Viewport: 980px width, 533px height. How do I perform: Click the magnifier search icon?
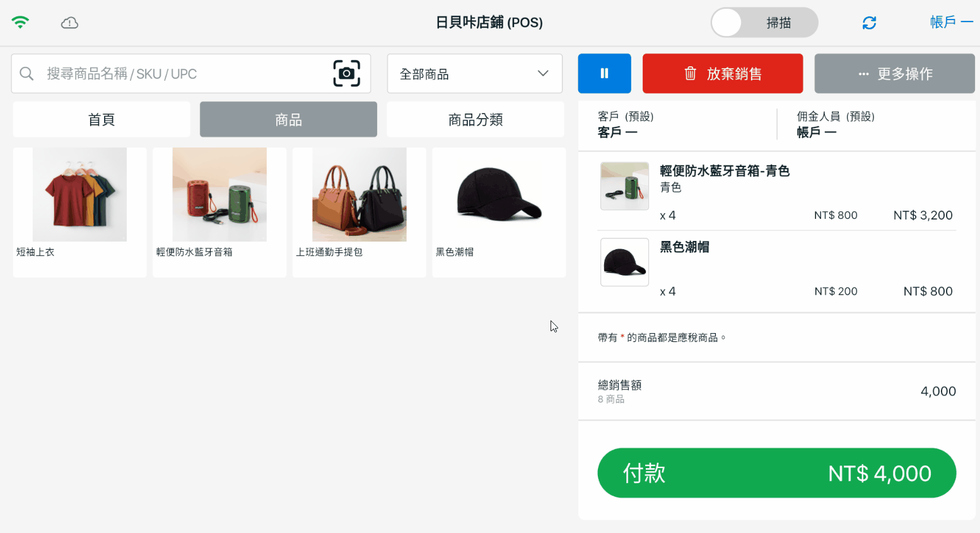click(26, 74)
